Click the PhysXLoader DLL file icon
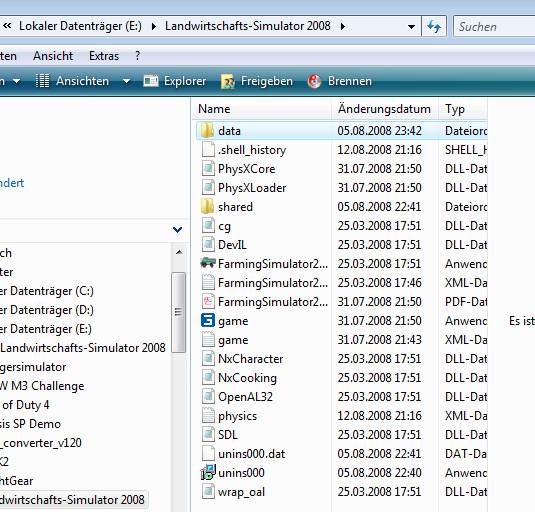The height and width of the screenshot is (512, 535). tap(208, 188)
